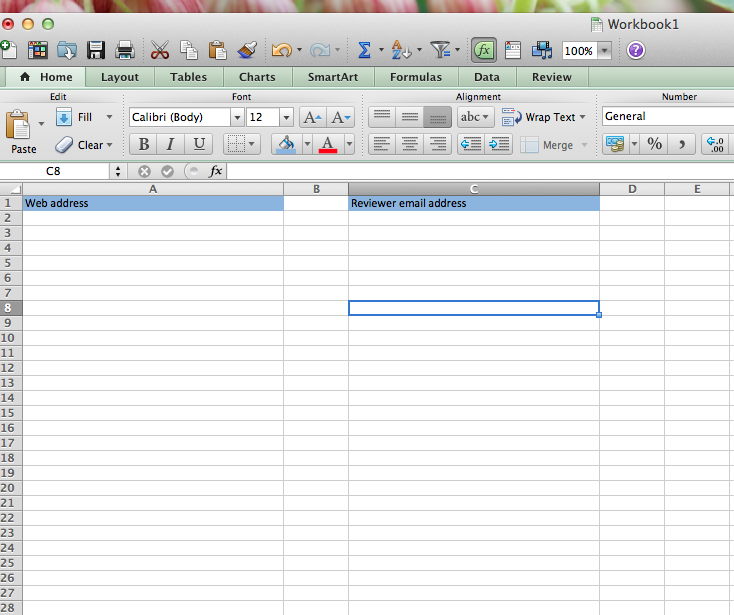Expand the zoom 100% dropdown
Viewport: 734px width, 615px height.
pyautogui.click(x=604, y=51)
